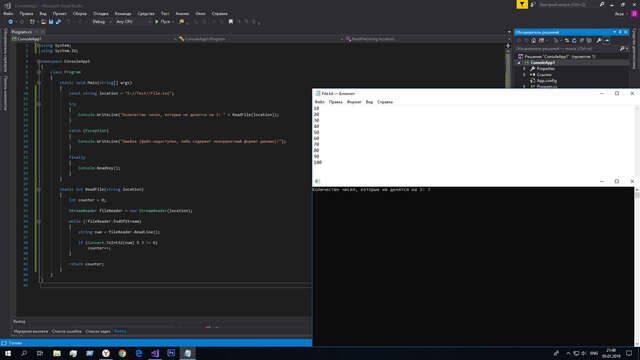This screenshot has height=360, width=640.
Task: Click the green Start debugging play button
Action: [157, 22]
